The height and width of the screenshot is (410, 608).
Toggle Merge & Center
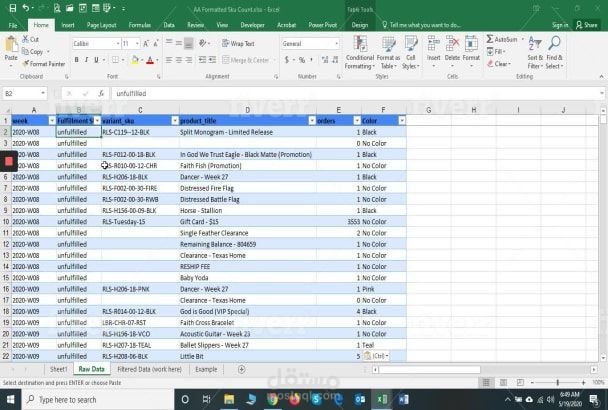pyautogui.click(x=246, y=60)
